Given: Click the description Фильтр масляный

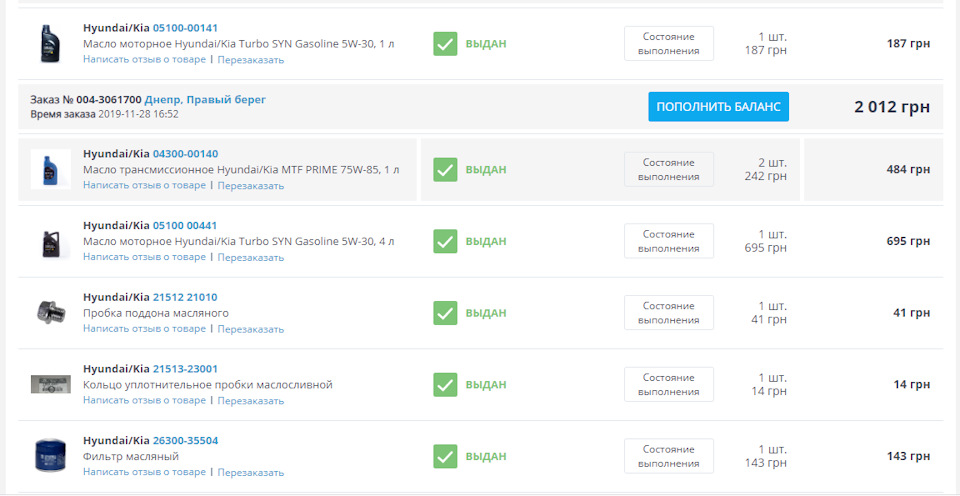Looking at the screenshot, I should pos(130,456).
